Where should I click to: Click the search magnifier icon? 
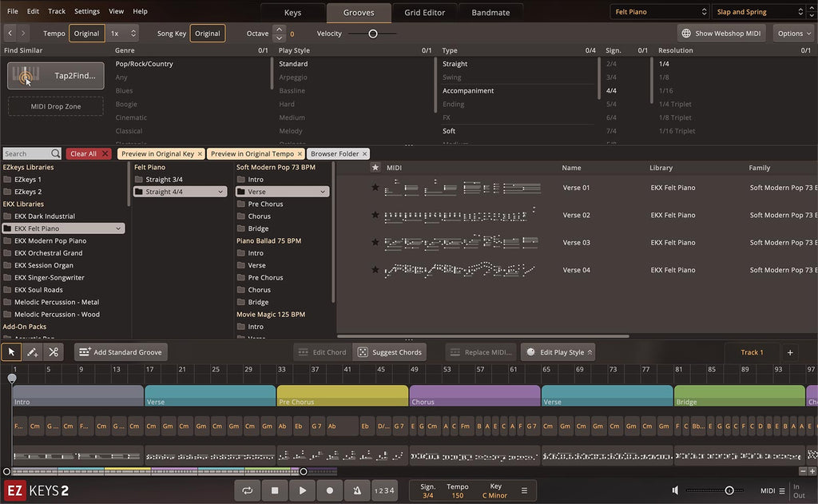[55, 153]
